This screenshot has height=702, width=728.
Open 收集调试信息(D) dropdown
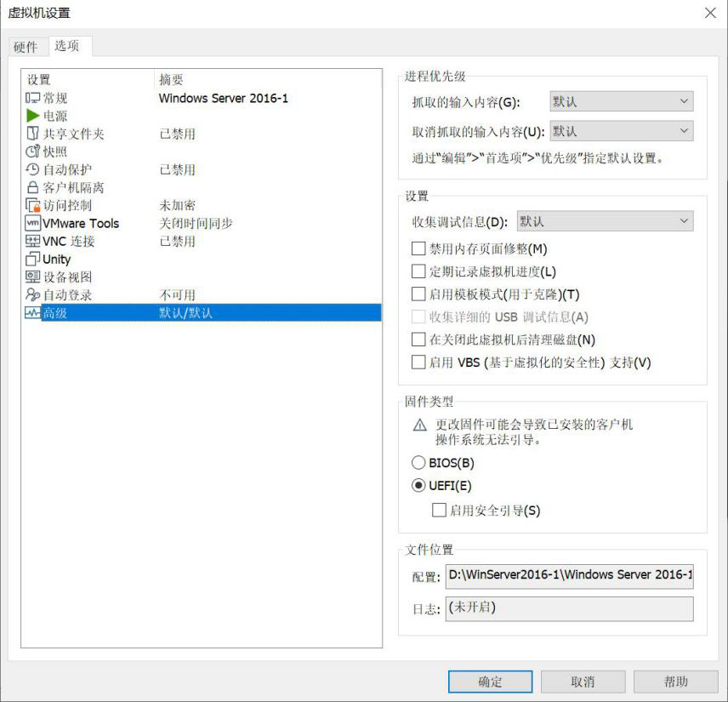tap(605, 221)
